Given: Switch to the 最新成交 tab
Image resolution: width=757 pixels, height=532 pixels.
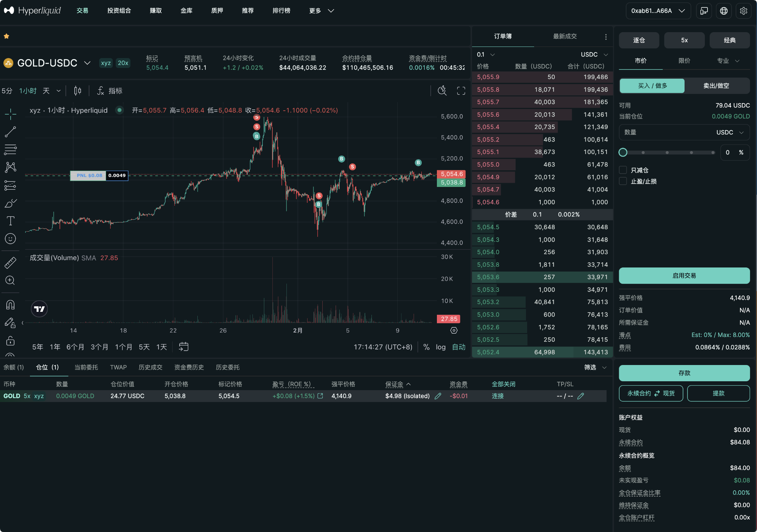Looking at the screenshot, I should (x=564, y=36).
